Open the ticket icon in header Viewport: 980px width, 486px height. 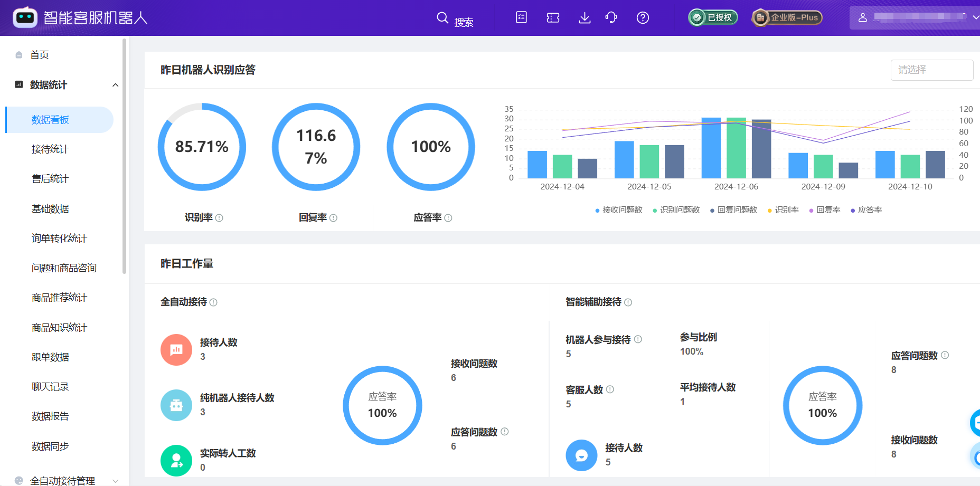tap(553, 18)
